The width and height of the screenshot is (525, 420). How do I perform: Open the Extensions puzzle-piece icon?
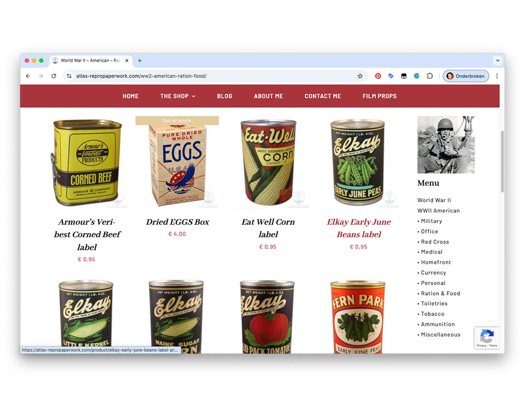coord(430,76)
